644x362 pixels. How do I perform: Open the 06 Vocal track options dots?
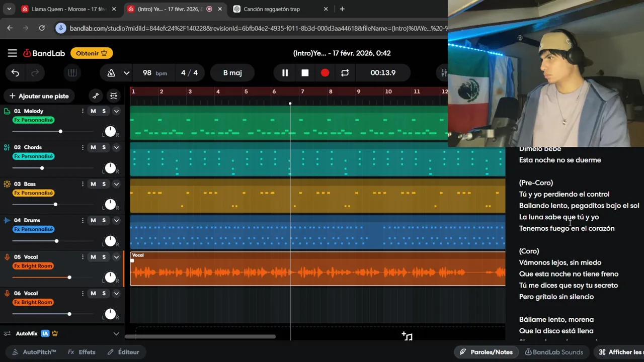[x=83, y=293]
